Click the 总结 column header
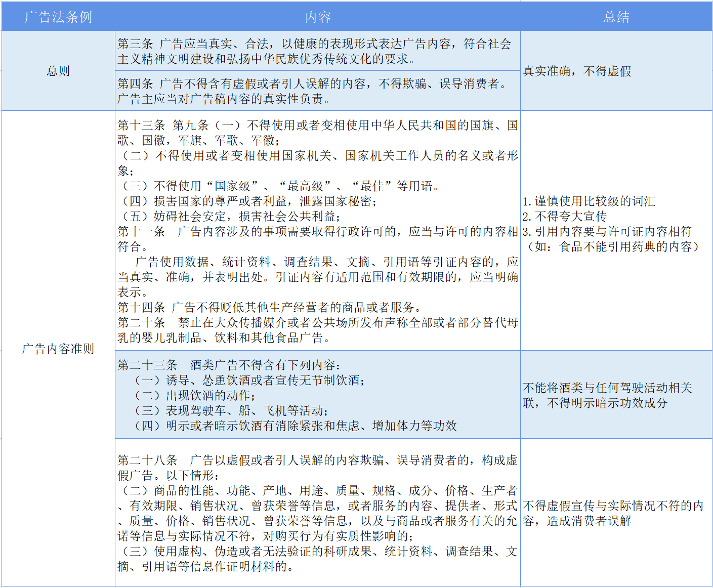This screenshot has height=588, width=713. coord(616,17)
